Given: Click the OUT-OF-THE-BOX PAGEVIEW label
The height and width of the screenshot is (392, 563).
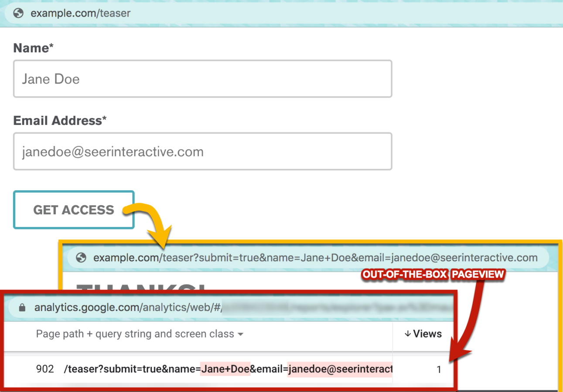Looking at the screenshot, I should point(433,275).
